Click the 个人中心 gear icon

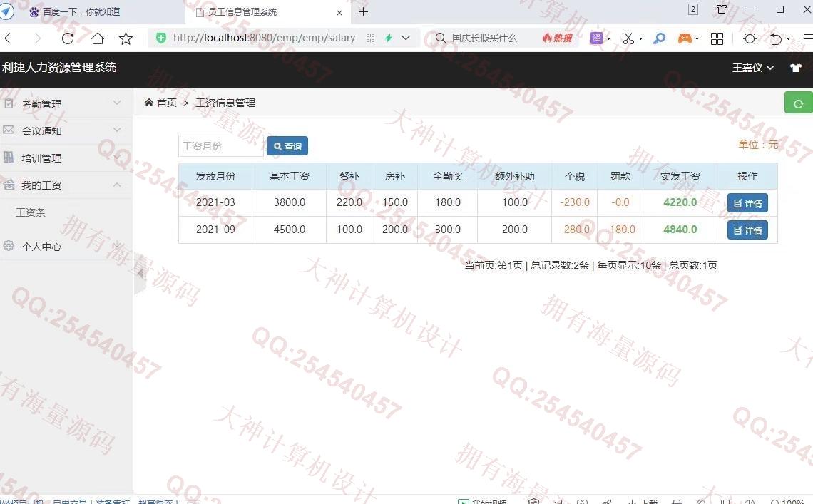pyautogui.click(x=9, y=246)
